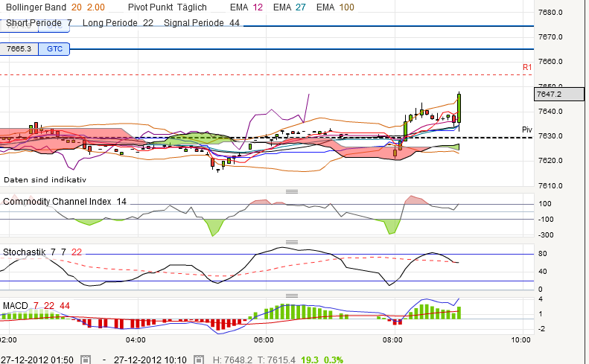Viewport: 589px width, 364px height.
Task: Click the Bollinger Band indicator label
Action: (36, 7)
